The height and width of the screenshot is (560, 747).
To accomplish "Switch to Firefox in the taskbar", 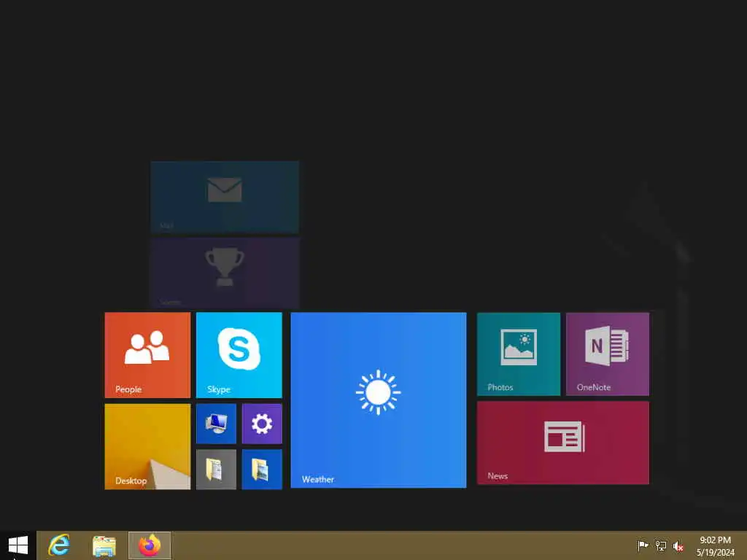I will click(150, 545).
